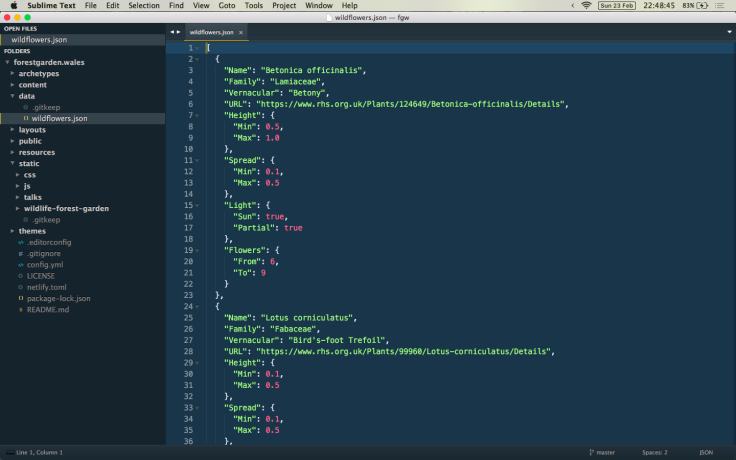Open the Tools menu
This screenshot has width=736, height=460.
[x=253, y=6]
